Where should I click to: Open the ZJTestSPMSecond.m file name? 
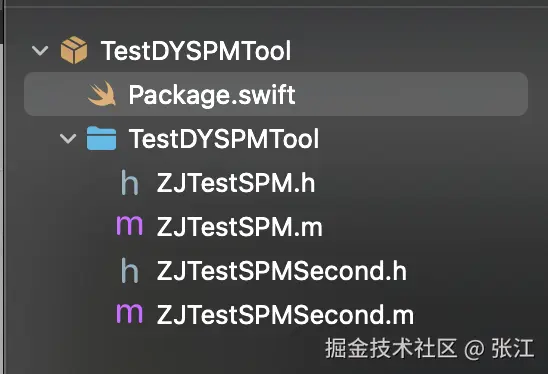(x=285, y=315)
